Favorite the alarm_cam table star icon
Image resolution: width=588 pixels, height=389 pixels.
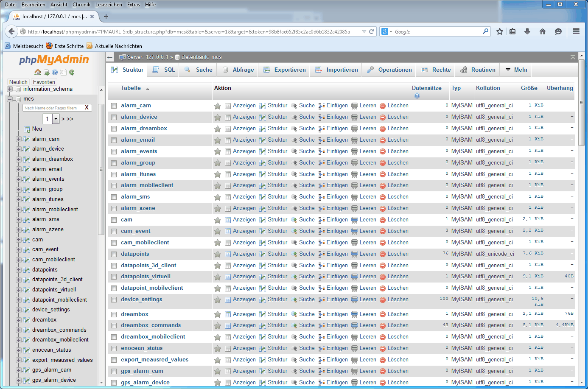pos(218,106)
